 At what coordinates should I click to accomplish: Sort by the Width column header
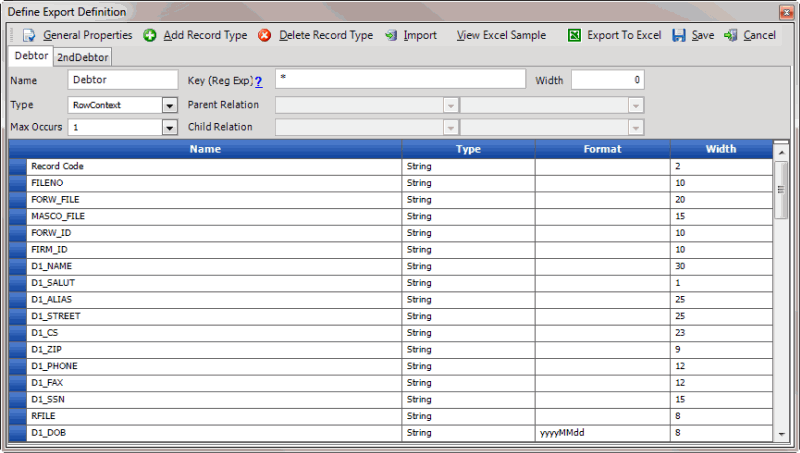720,149
